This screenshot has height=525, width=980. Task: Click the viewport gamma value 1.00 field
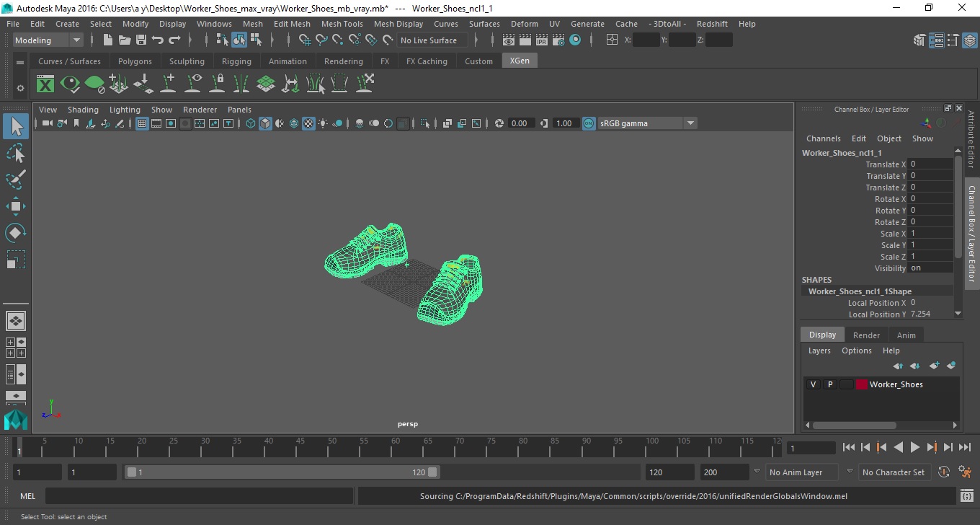(565, 123)
